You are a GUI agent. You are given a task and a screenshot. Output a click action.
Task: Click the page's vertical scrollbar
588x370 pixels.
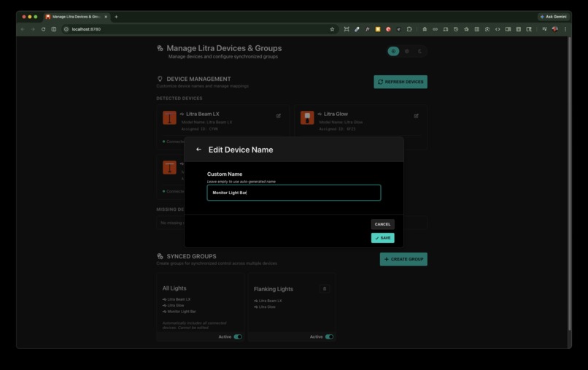[x=569, y=184]
